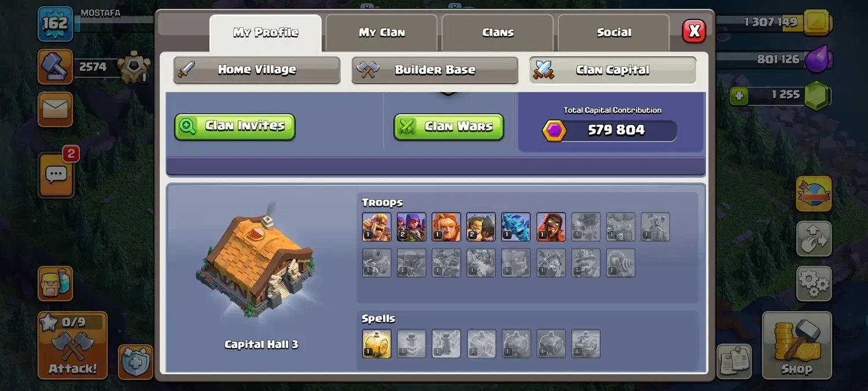
Task: Click the shield plus icon
Action: (135, 362)
